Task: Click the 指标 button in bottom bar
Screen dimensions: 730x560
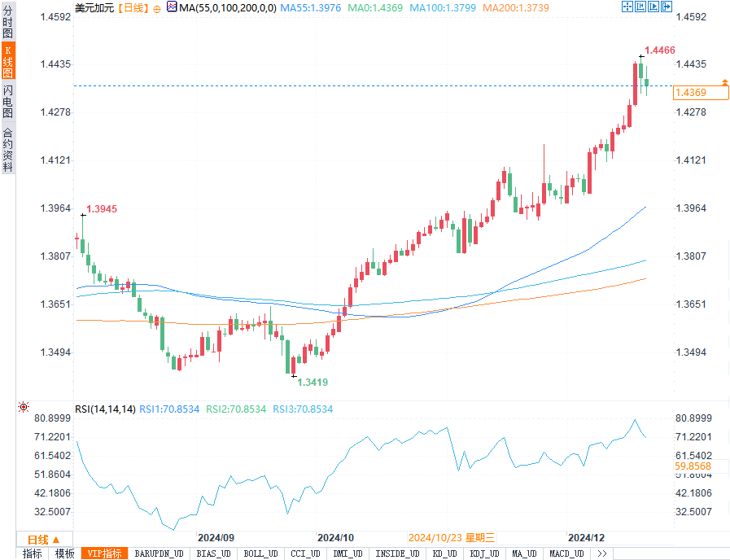Action: pyautogui.click(x=33, y=553)
